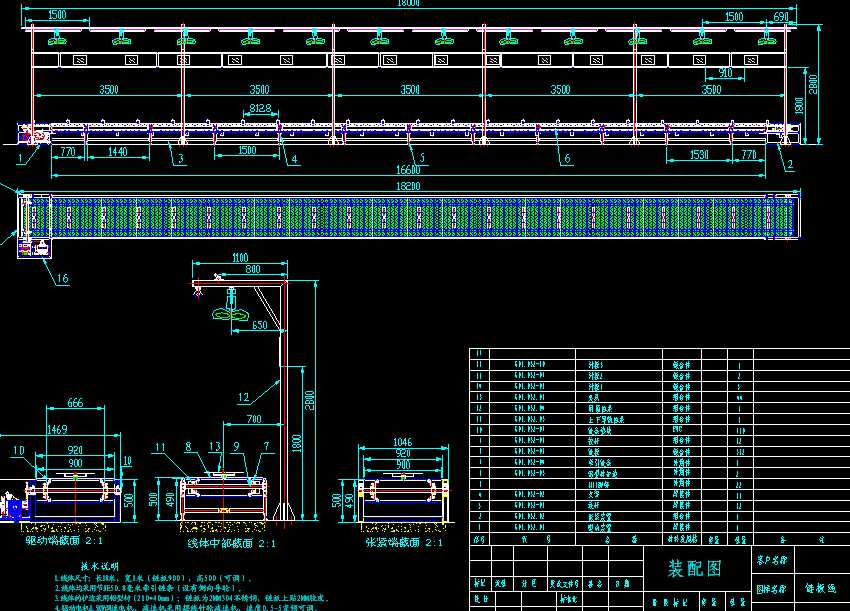Click the 1469 dimension text
Viewport: 850px width, 611px height.
pyautogui.click(x=57, y=429)
